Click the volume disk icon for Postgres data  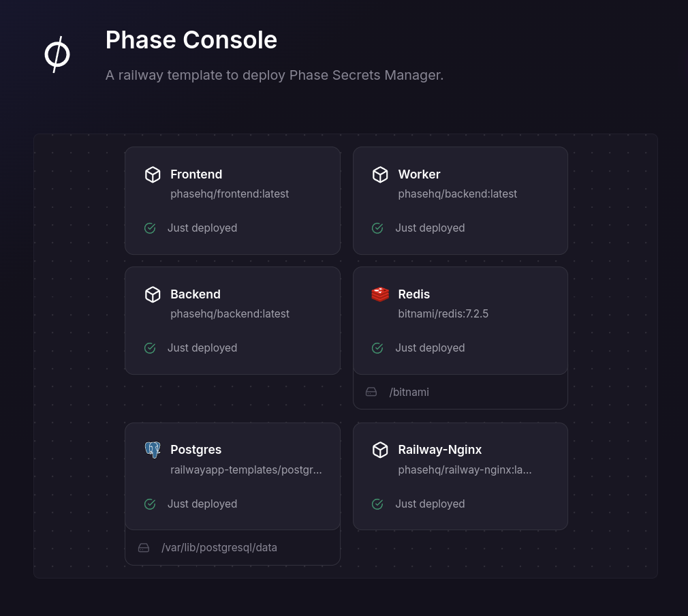pyautogui.click(x=144, y=547)
